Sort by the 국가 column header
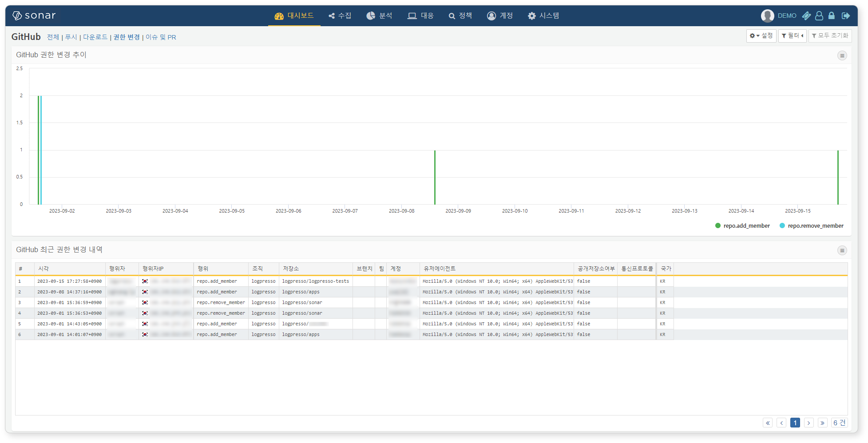This screenshot has height=443, width=868. (x=665, y=269)
